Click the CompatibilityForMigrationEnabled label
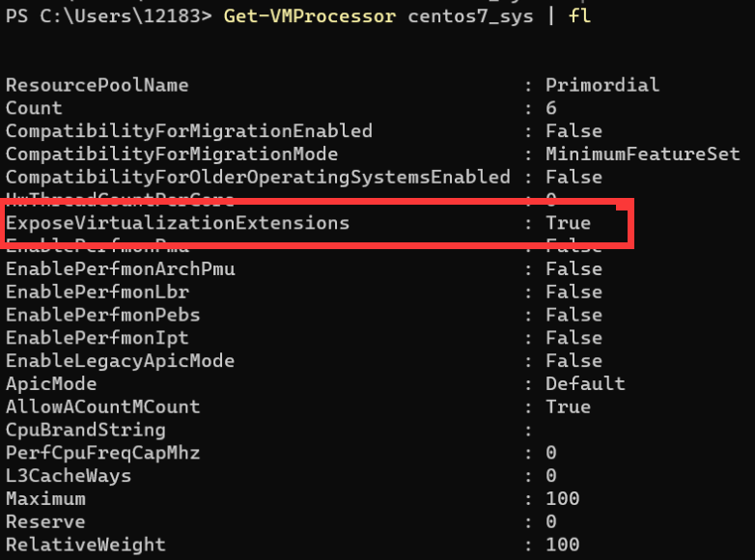Screen dimensions: 755x560 point(189,131)
